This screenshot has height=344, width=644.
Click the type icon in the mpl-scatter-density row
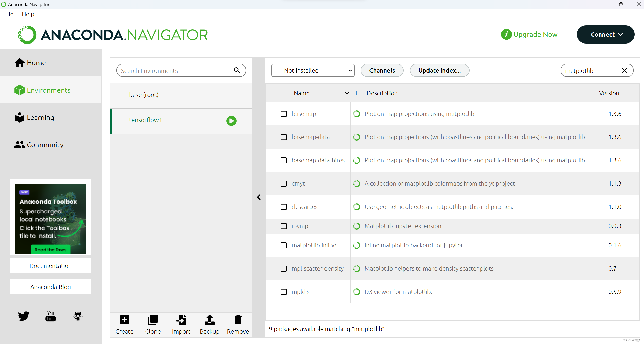[356, 269]
